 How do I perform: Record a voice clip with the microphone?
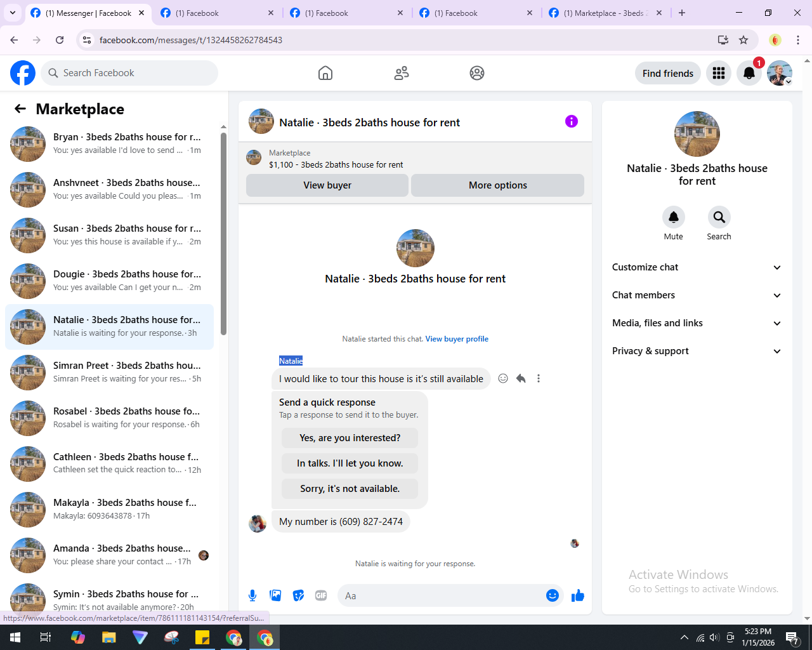point(252,595)
